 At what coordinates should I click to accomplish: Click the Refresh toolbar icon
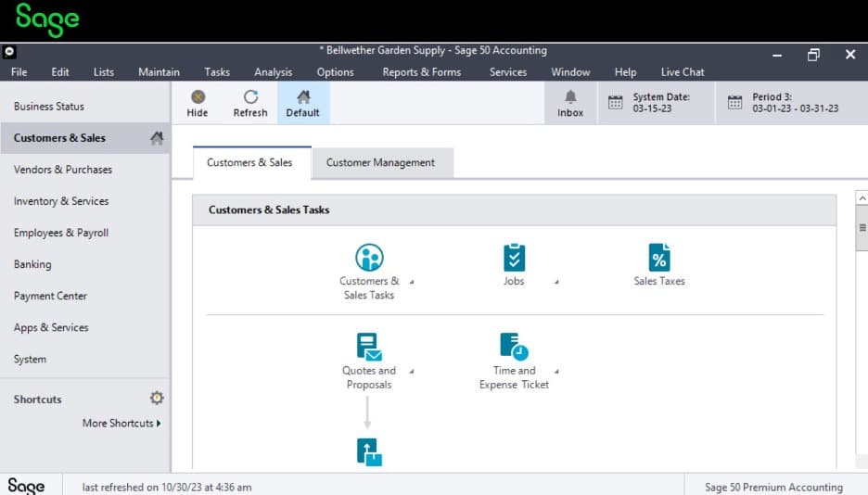coord(250,97)
